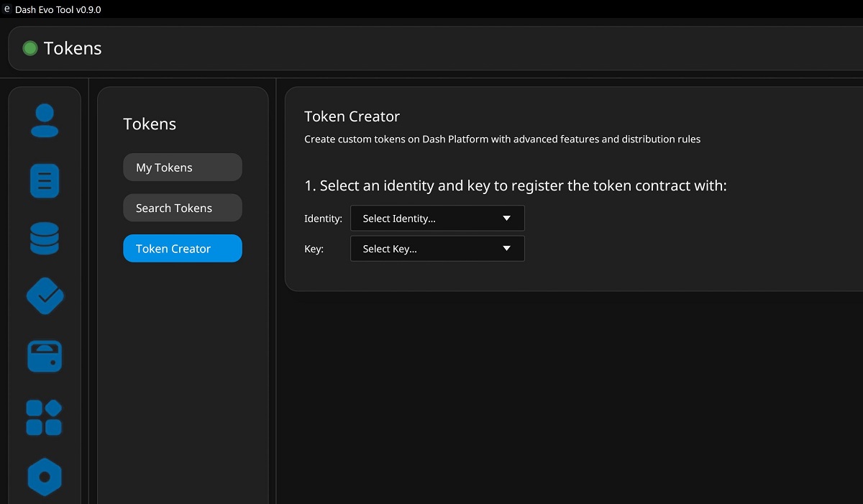Open the Contracts document icon in sidebar
The width and height of the screenshot is (863, 504).
coord(45,180)
